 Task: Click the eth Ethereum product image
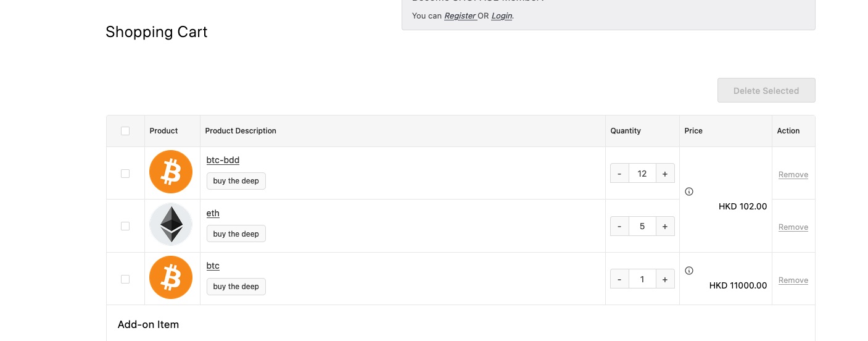171,225
